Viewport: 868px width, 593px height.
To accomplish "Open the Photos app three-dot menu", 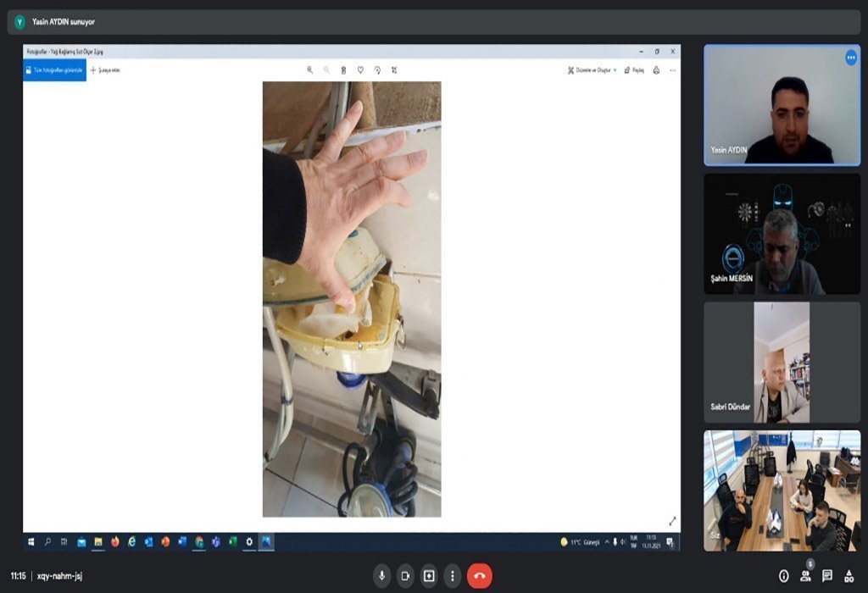I will point(672,70).
